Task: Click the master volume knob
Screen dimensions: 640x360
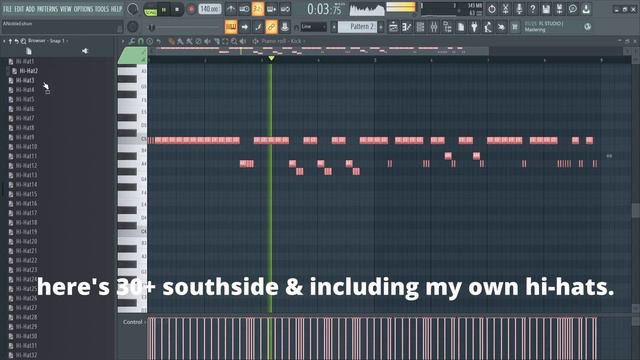Action: 133,9
